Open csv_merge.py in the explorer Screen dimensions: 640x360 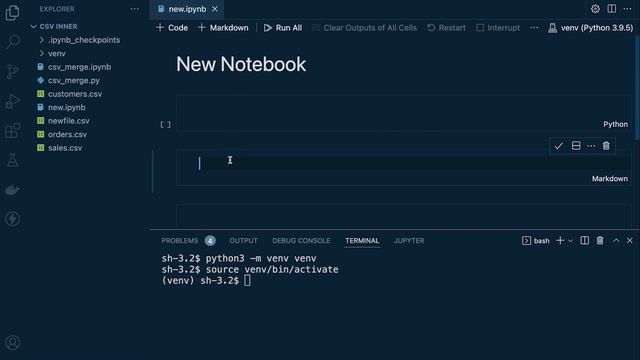click(73, 80)
